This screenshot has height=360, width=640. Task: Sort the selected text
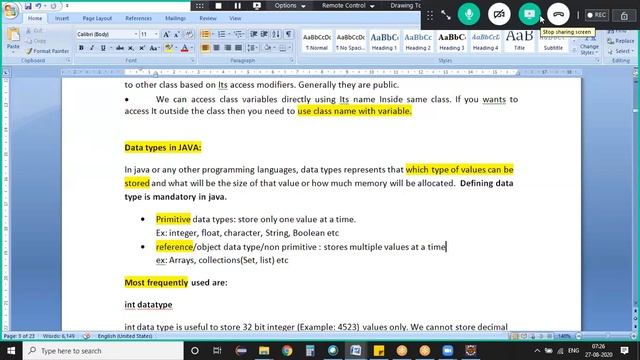276,34
